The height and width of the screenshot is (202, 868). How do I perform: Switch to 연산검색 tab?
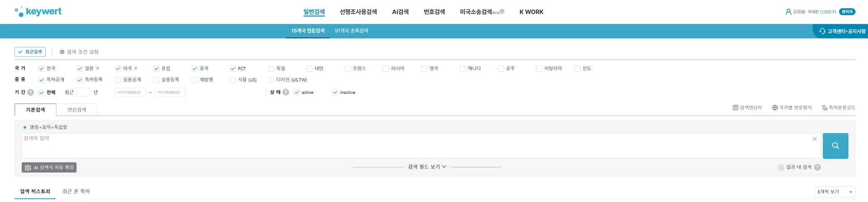tap(77, 110)
